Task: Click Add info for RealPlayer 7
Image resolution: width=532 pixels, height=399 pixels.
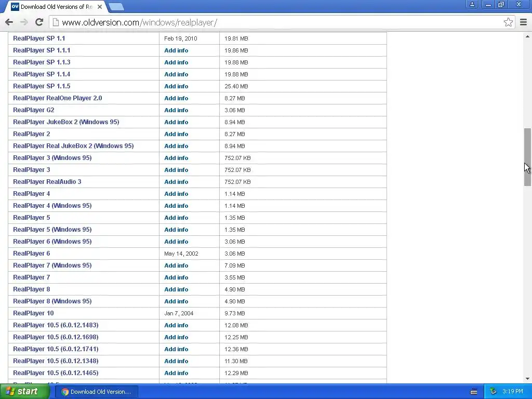Action: point(176,277)
